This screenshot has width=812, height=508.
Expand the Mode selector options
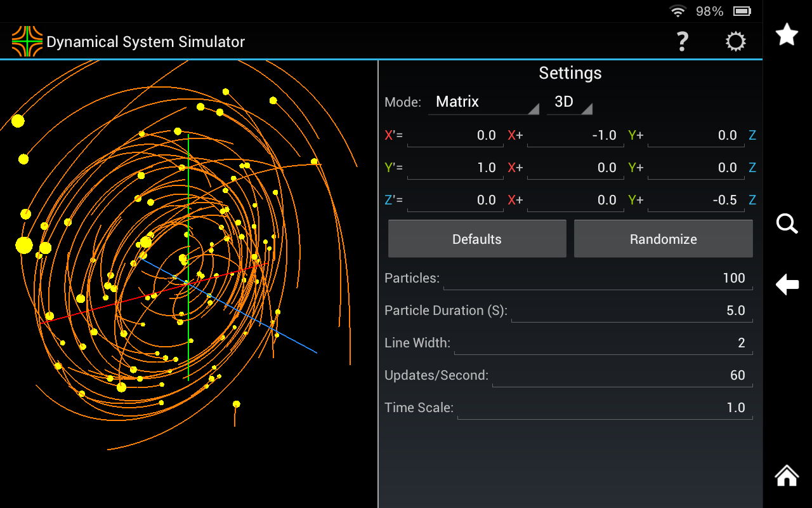[483, 102]
